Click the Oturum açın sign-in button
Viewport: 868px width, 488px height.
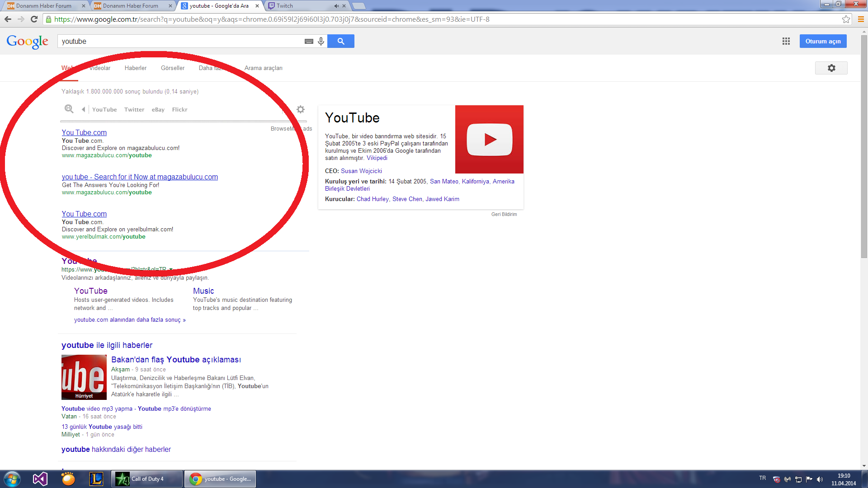(x=823, y=41)
